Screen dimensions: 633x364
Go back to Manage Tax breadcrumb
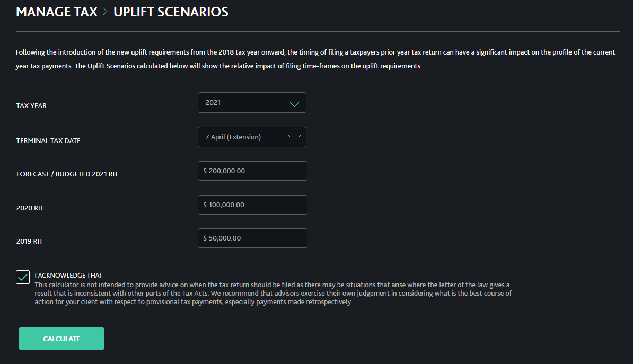57,12
